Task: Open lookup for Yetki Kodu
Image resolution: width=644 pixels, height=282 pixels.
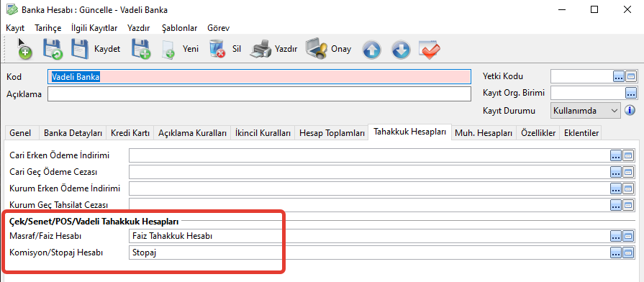Action: pyautogui.click(x=619, y=76)
